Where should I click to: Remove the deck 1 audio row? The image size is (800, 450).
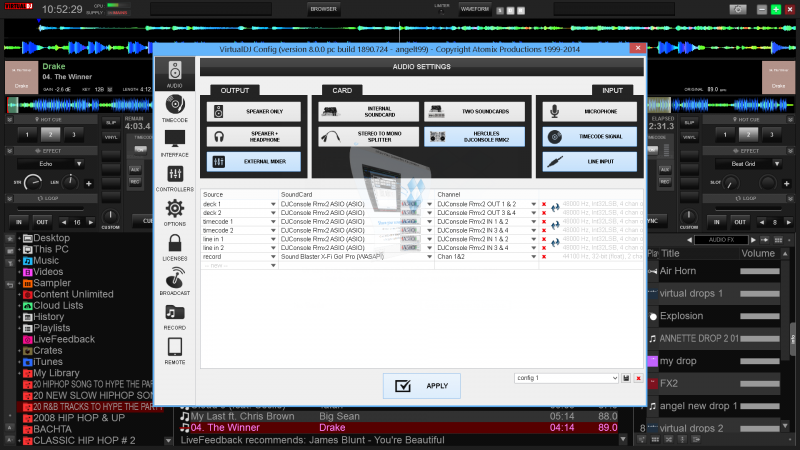coord(544,204)
